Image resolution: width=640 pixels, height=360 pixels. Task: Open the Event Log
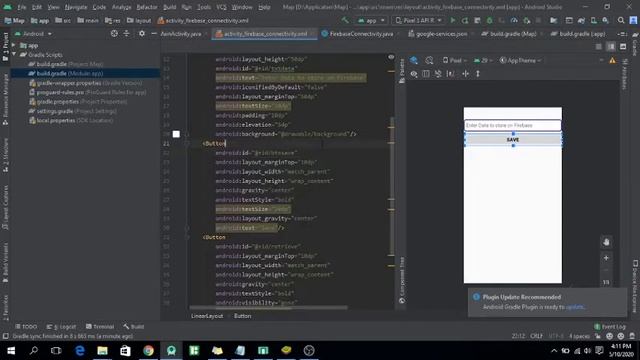tap(610, 327)
